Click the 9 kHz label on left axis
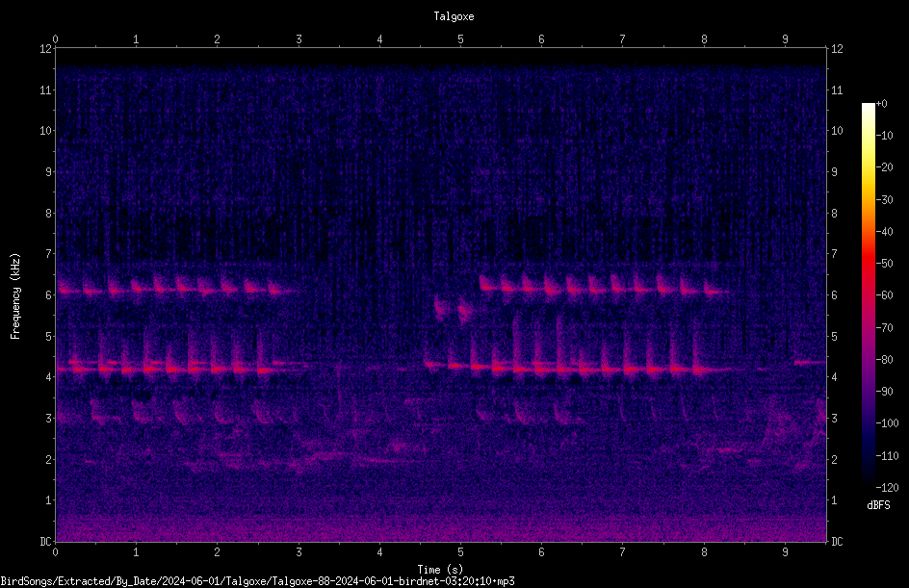Screen dimensions: 909x588 coord(49,171)
